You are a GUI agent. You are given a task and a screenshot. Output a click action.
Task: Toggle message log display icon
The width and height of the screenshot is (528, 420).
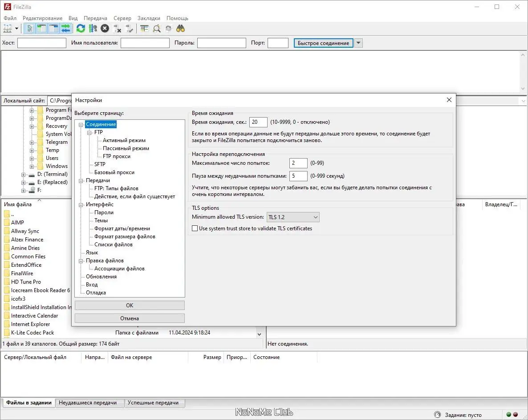tap(30, 29)
